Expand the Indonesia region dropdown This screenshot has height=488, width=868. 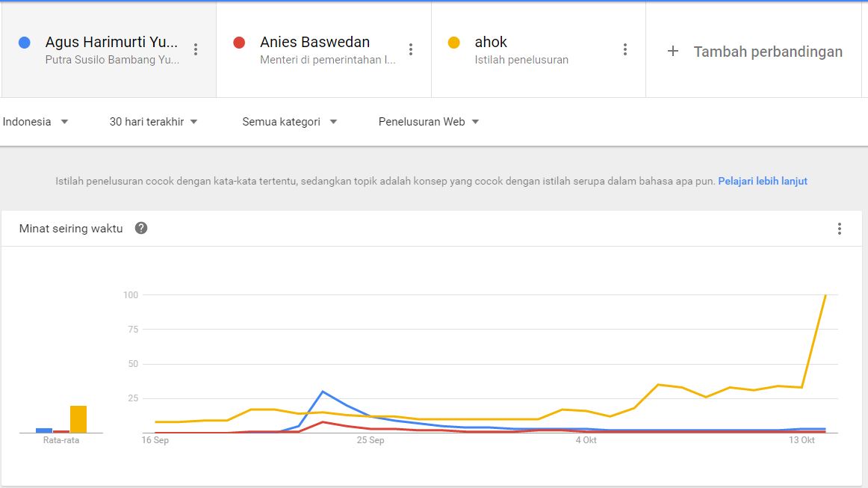[36, 122]
